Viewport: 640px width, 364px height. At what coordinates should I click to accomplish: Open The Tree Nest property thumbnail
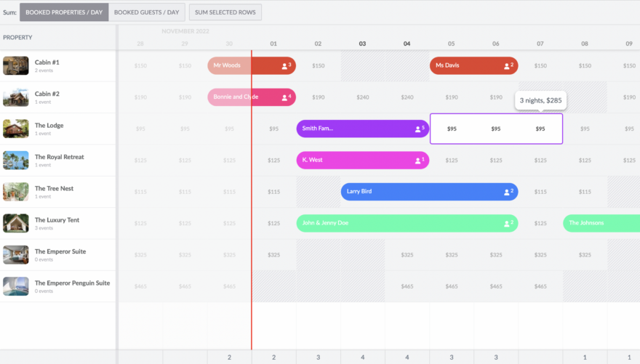tap(16, 192)
